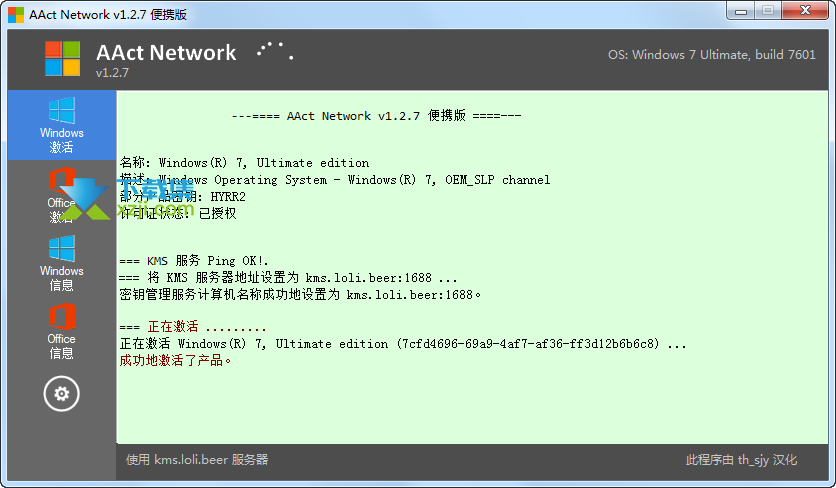Click the v1.2.7 version label
Image resolution: width=836 pixels, height=488 pixels.
(x=112, y=73)
